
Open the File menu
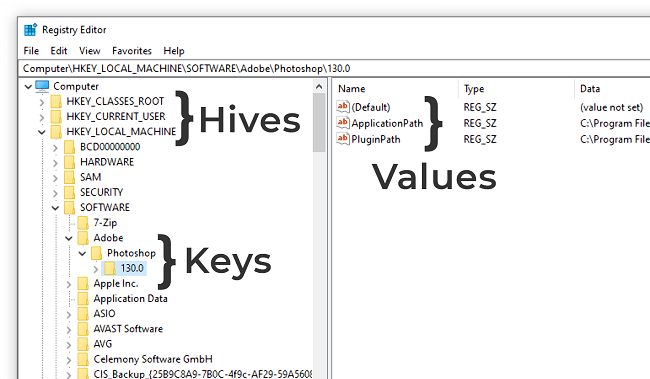(31, 51)
